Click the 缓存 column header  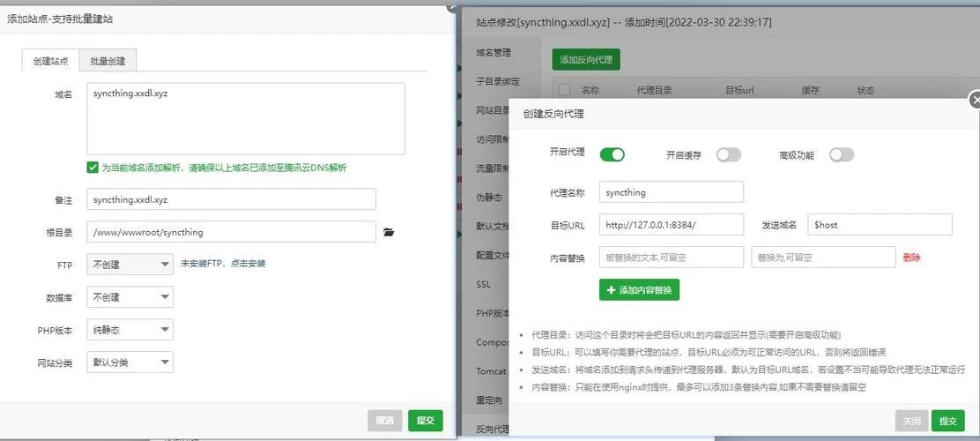pyautogui.click(x=811, y=90)
